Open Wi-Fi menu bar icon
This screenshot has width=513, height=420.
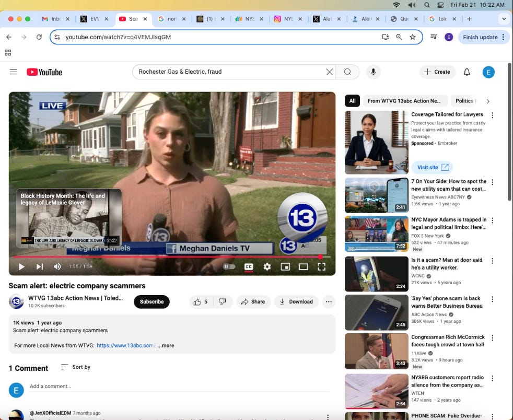(x=397, y=5)
